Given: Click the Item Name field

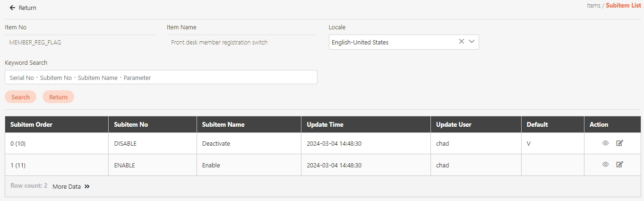Looking at the screenshot, I should [241, 42].
